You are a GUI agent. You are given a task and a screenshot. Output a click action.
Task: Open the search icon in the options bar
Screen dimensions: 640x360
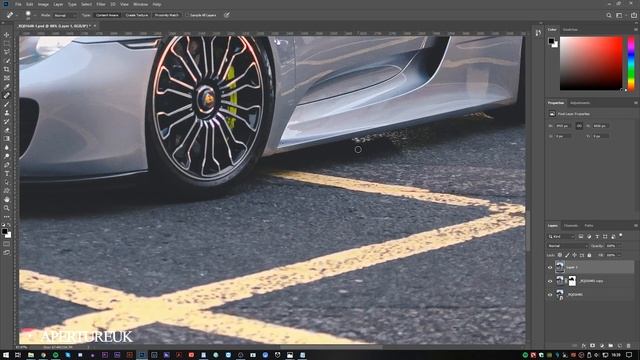click(x=609, y=15)
